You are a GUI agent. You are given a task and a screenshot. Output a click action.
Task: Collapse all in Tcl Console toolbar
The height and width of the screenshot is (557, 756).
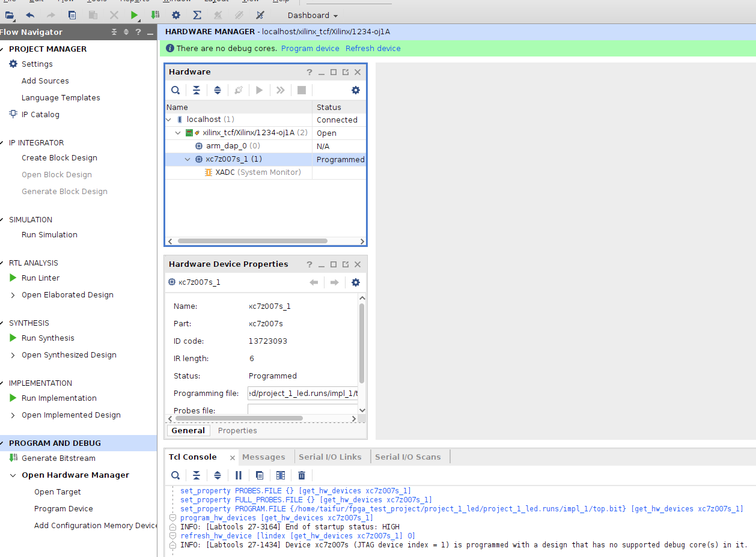[197, 475]
